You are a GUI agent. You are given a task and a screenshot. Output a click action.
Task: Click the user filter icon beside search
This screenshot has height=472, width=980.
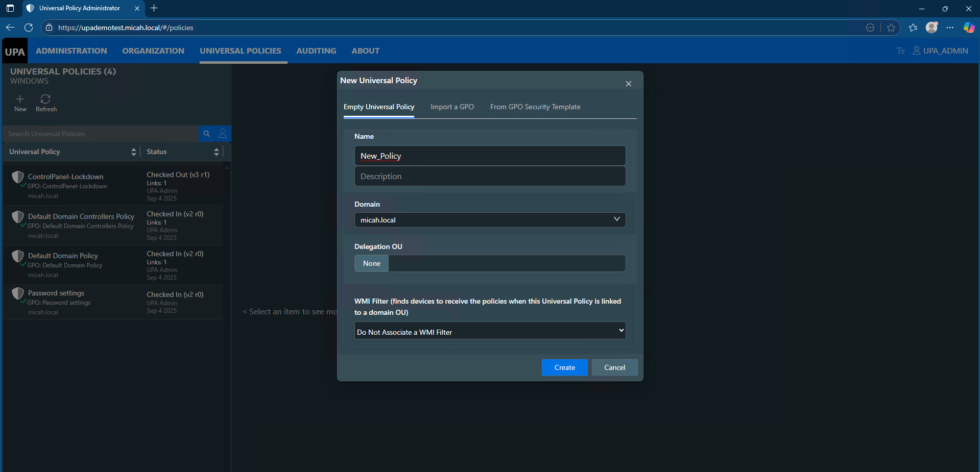pos(223,134)
